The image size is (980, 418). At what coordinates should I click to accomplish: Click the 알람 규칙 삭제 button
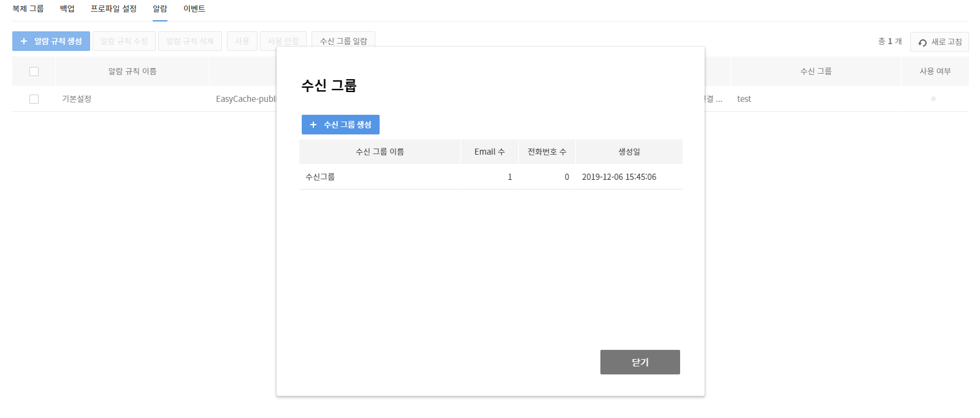[x=190, y=41]
